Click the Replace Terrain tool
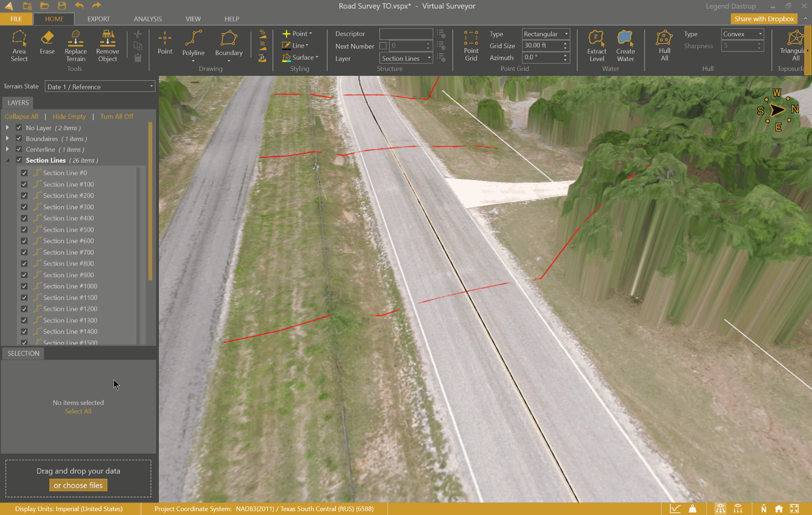 [75, 46]
